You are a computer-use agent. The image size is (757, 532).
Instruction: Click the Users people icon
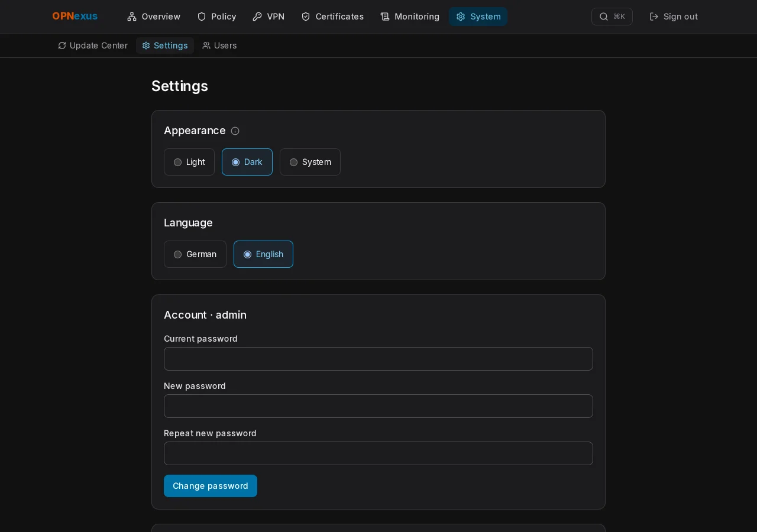tap(206, 46)
